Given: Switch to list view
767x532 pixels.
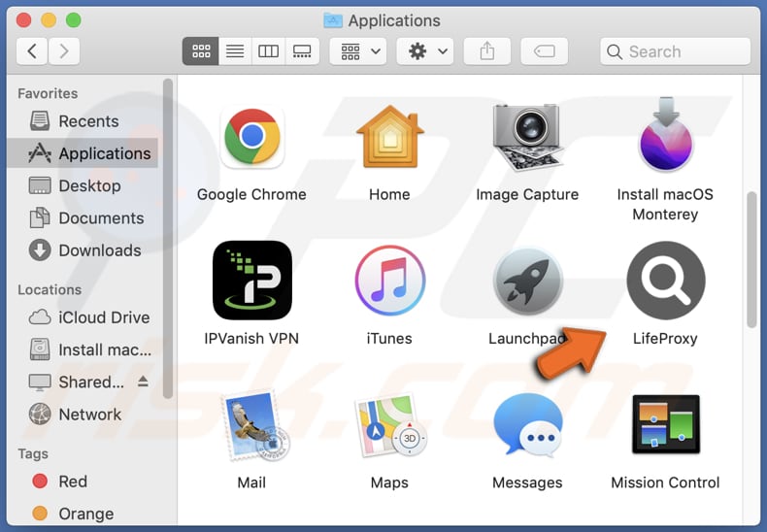Looking at the screenshot, I should click(235, 50).
